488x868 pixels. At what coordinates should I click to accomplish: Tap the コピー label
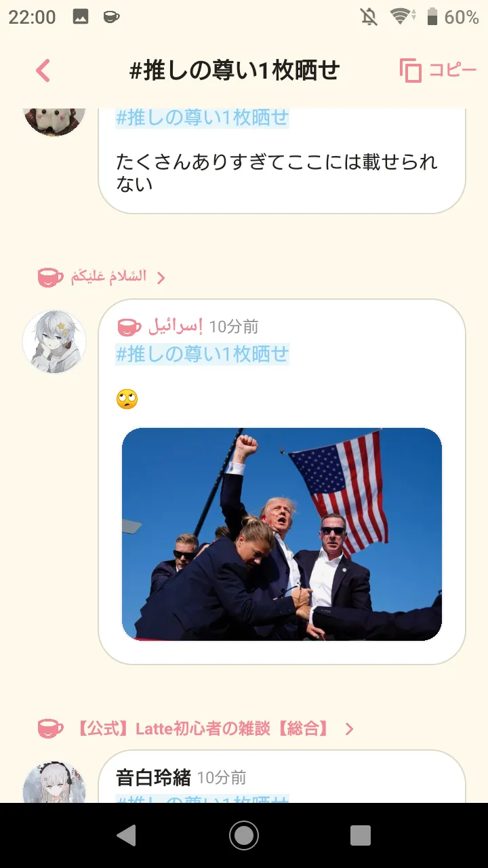point(453,70)
